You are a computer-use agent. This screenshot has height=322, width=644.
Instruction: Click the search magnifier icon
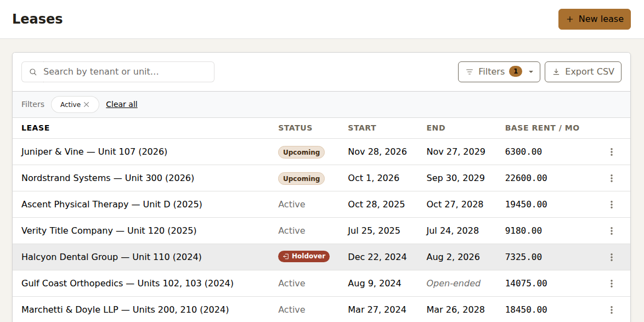[x=33, y=72]
